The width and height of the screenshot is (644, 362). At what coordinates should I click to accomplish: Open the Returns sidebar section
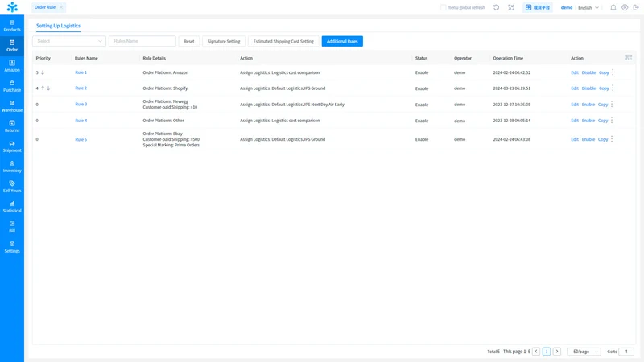coord(12,126)
